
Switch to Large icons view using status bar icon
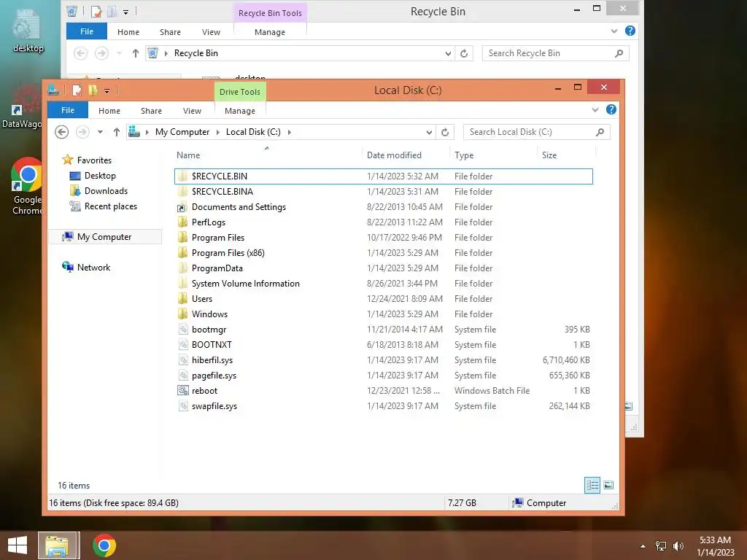pyautogui.click(x=608, y=485)
